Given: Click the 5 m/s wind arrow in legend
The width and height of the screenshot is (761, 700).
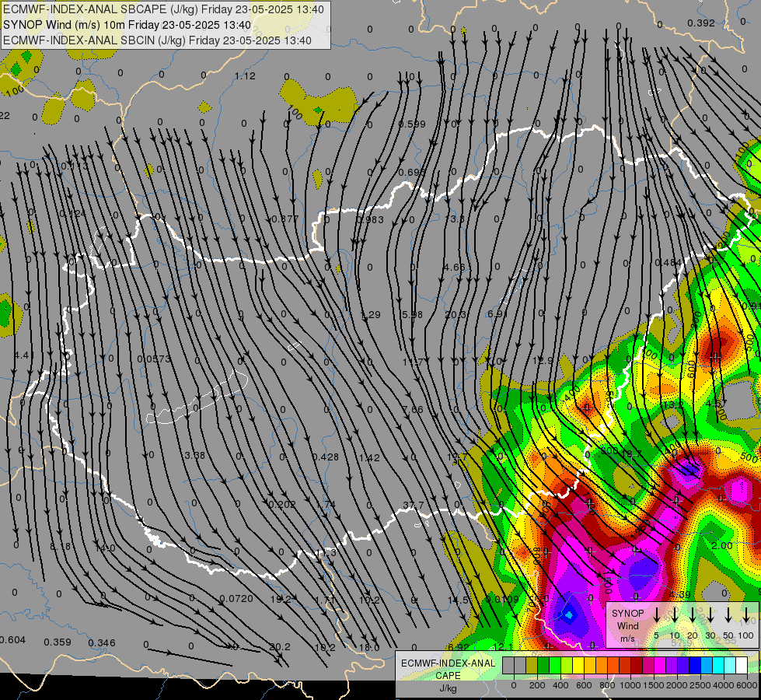Looking at the screenshot, I should (656, 614).
